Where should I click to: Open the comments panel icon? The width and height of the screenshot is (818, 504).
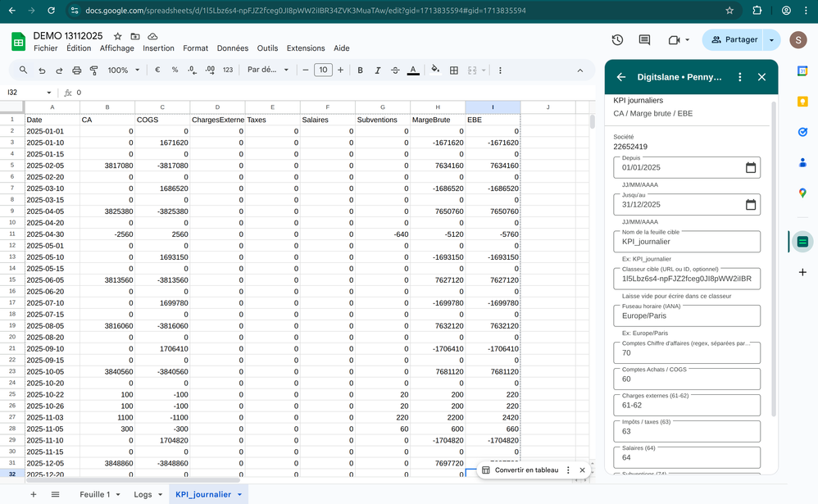click(x=644, y=40)
